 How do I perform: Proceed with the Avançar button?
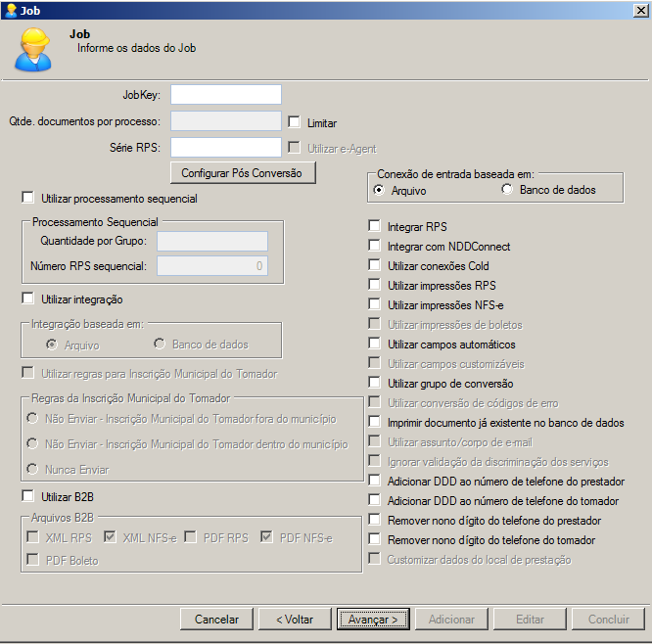373,620
